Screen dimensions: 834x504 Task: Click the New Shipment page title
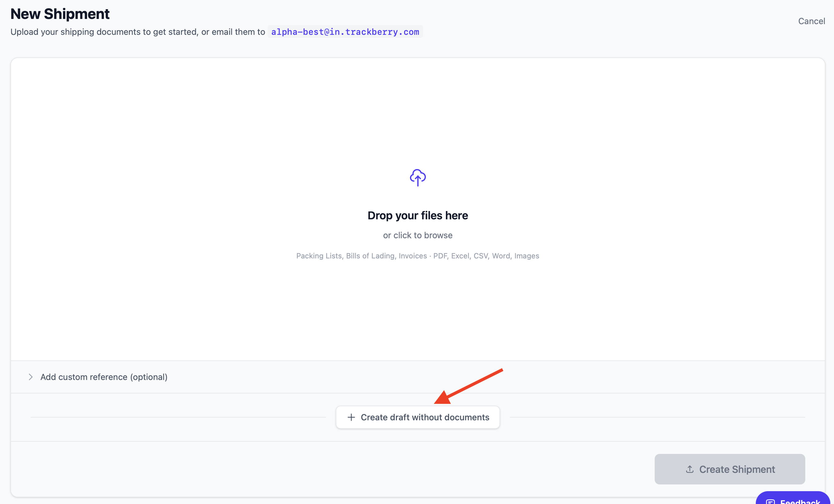[x=60, y=14]
